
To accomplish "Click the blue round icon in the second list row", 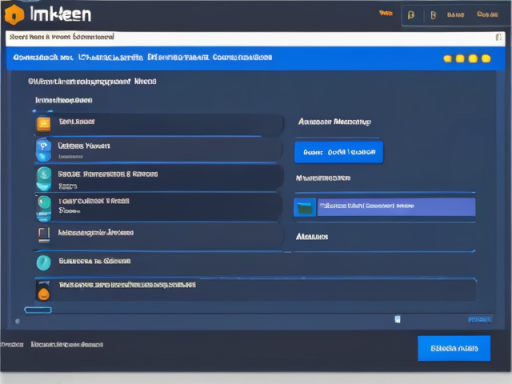I will [x=43, y=150].
